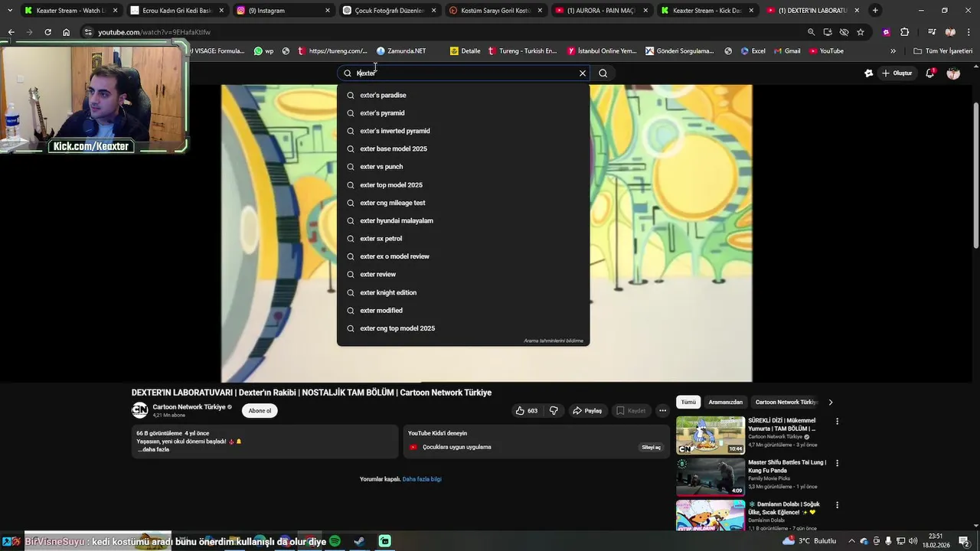Open Spotify from the taskbar
The height and width of the screenshot is (551, 980).
pos(335,541)
